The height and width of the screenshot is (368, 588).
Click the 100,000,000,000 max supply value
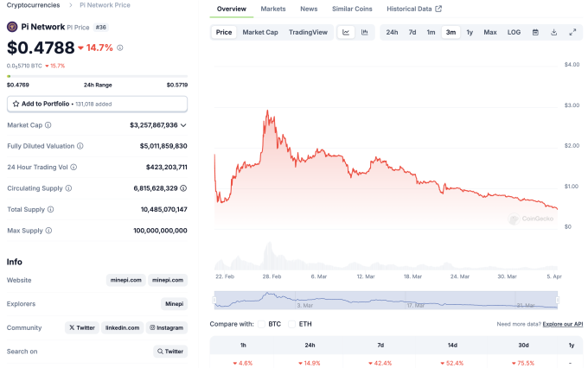(160, 231)
